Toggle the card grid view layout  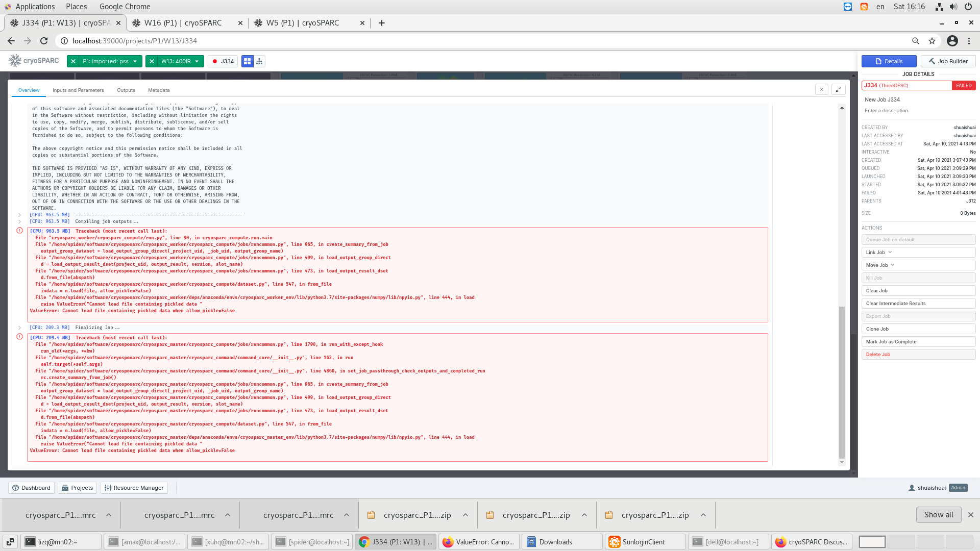pos(248,61)
